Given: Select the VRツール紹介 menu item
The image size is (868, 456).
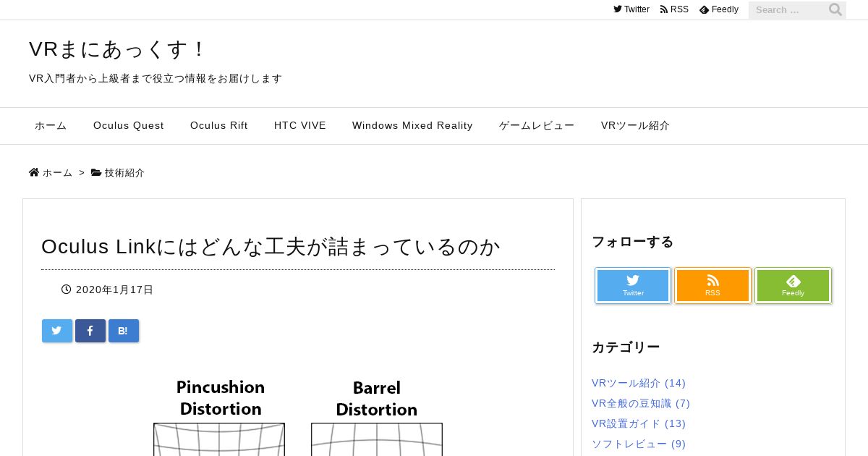Looking at the screenshot, I should (635, 125).
